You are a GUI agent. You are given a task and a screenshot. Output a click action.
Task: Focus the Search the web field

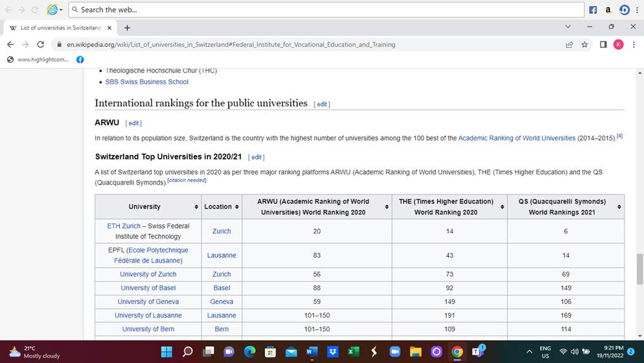click(326, 10)
